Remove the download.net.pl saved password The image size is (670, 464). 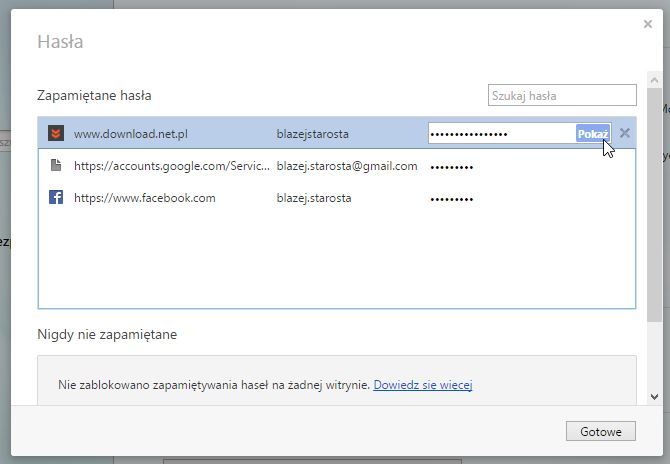(x=625, y=133)
